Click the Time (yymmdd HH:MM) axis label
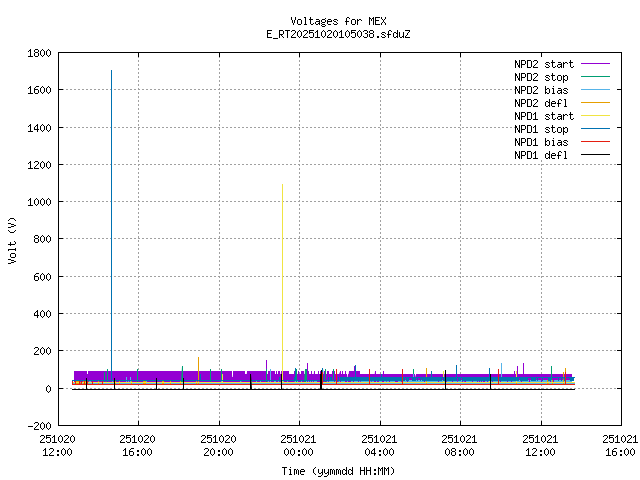 click(338, 470)
